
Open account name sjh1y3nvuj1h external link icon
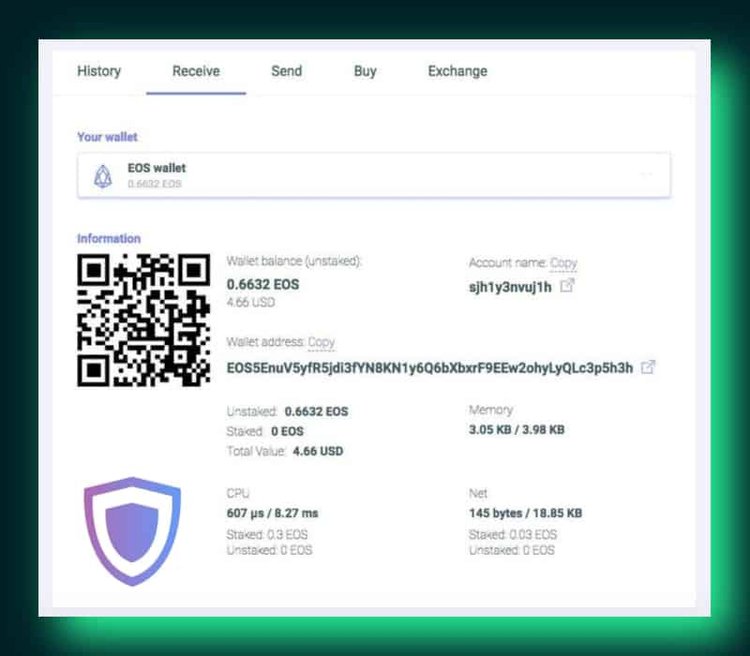pos(567,286)
